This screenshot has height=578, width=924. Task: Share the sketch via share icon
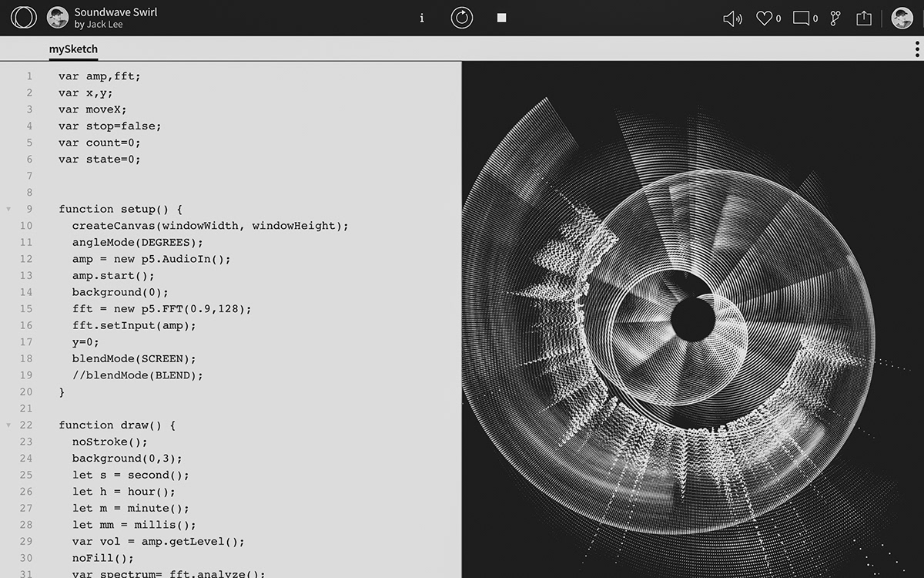point(864,18)
